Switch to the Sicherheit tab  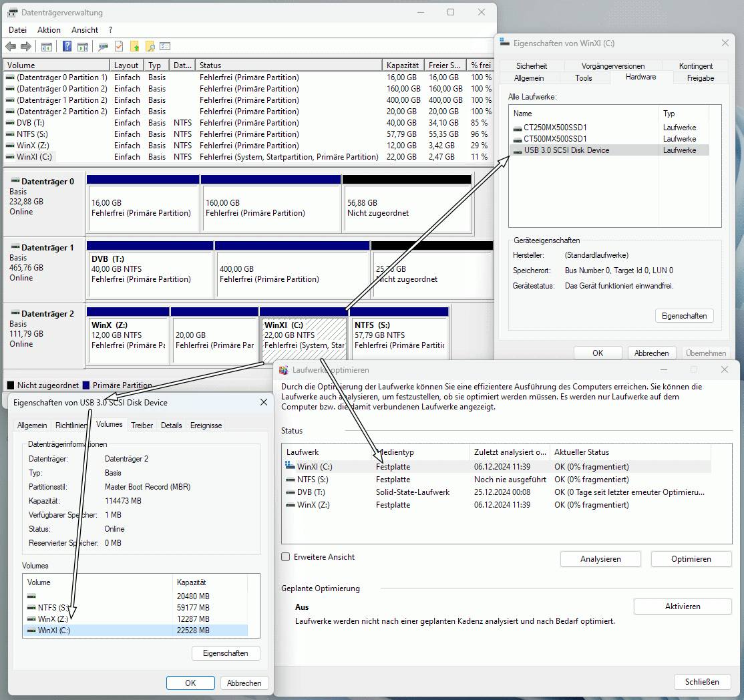coord(532,66)
